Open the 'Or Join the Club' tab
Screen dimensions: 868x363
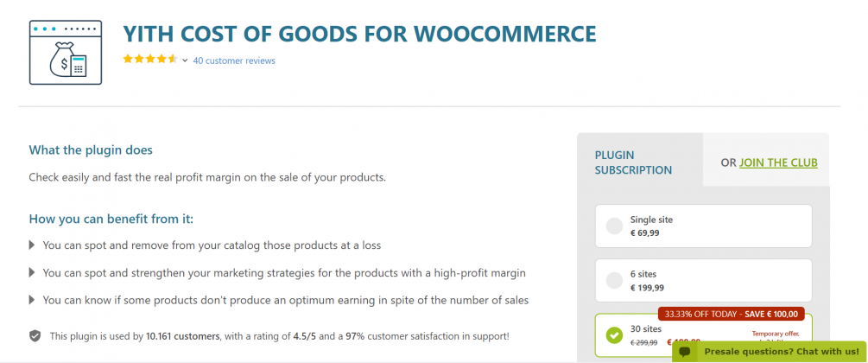[769, 162]
